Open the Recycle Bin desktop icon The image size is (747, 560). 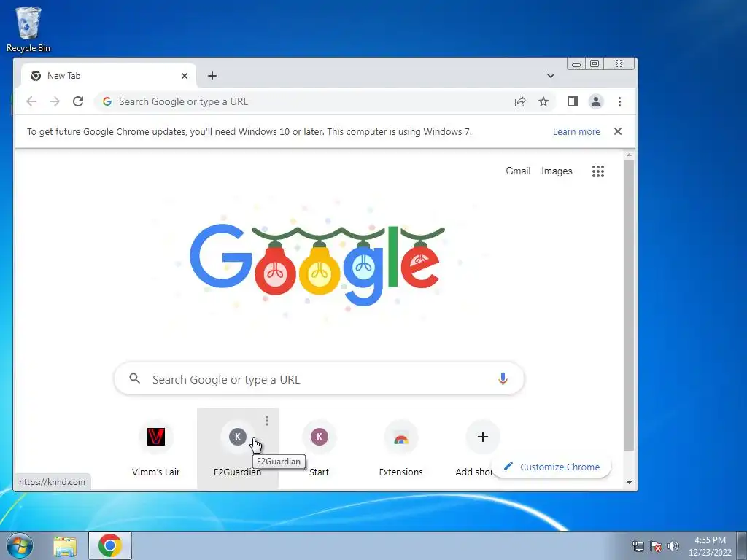click(28, 29)
